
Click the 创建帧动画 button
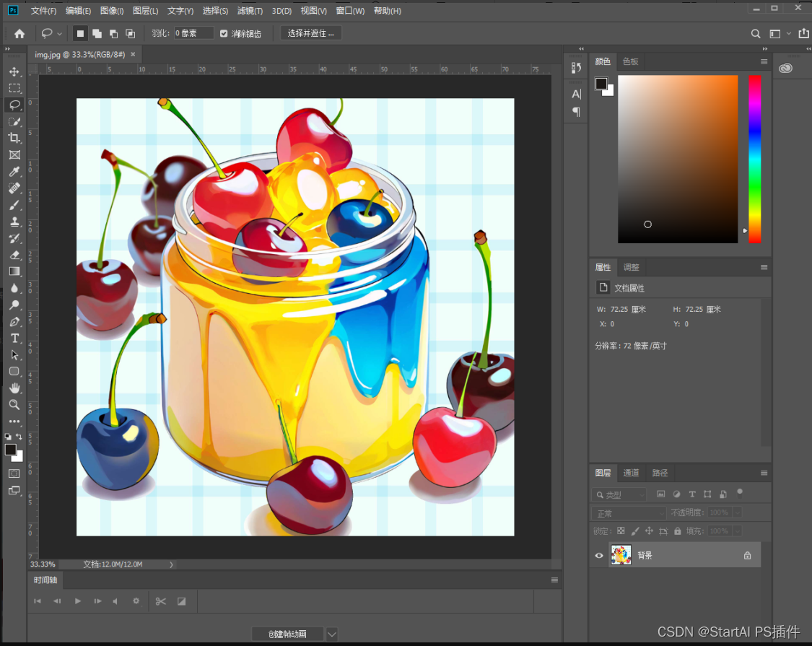[287, 634]
